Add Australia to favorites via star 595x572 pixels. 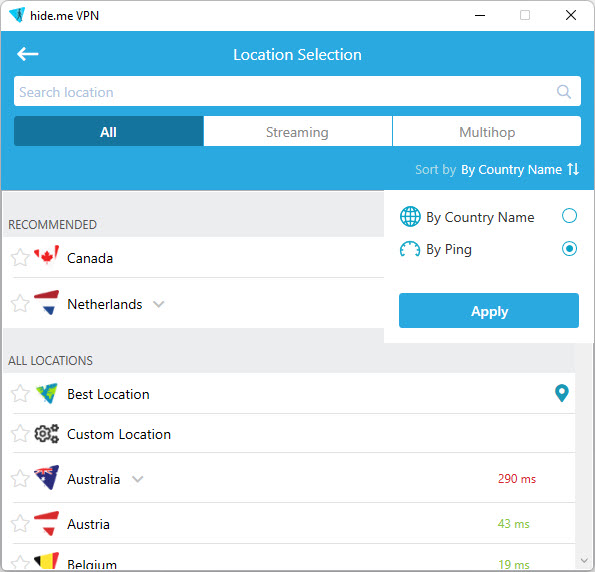[x=20, y=479]
